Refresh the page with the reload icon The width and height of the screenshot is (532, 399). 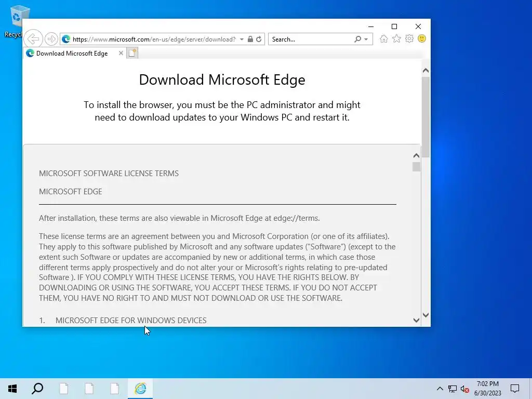point(259,39)
